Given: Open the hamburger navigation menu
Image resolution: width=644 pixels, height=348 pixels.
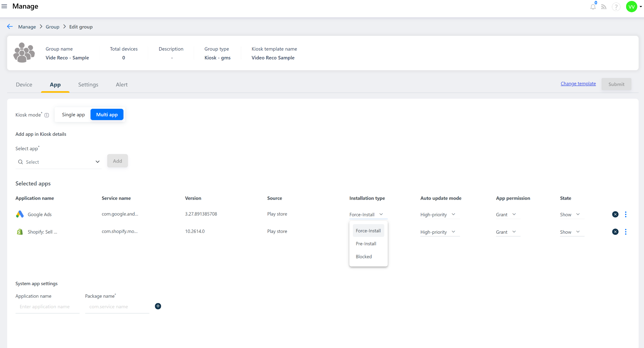Looking at the screenshot, I should click(4, 6).
